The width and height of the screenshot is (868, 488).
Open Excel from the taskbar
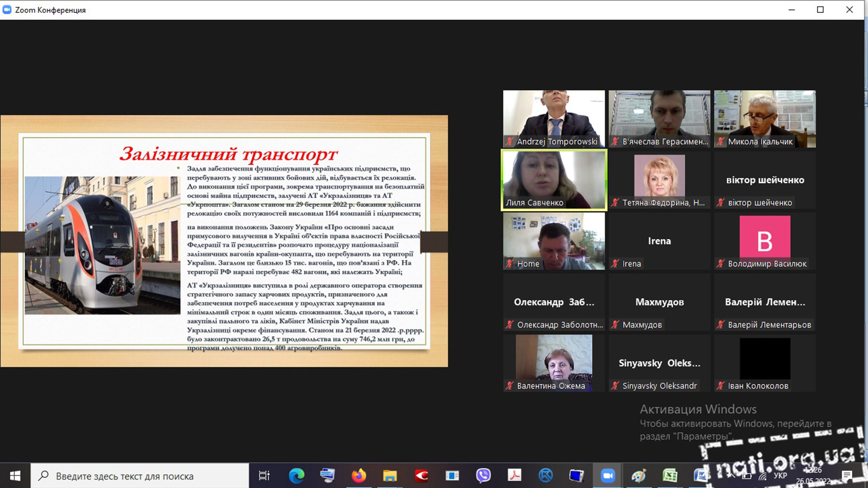click(x=670, y=476)
